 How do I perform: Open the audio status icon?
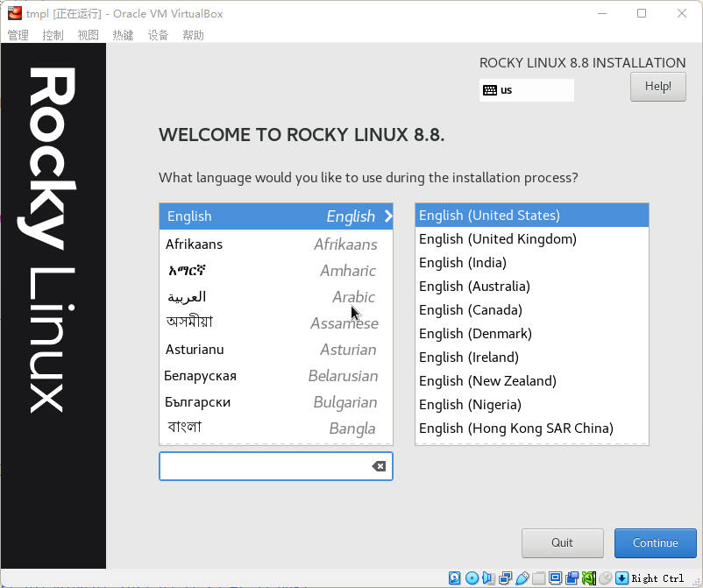[488, 578]
